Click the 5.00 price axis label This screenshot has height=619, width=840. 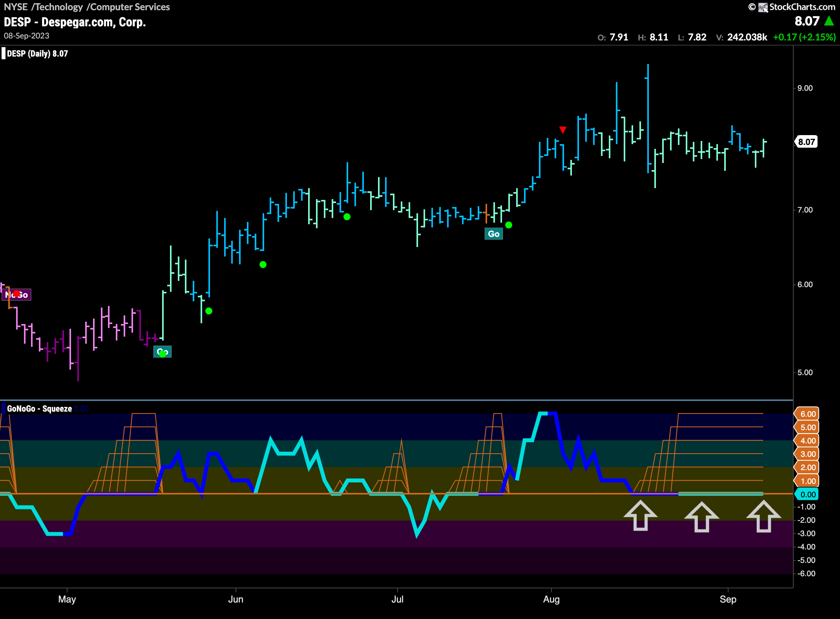[x=805, y=372]
